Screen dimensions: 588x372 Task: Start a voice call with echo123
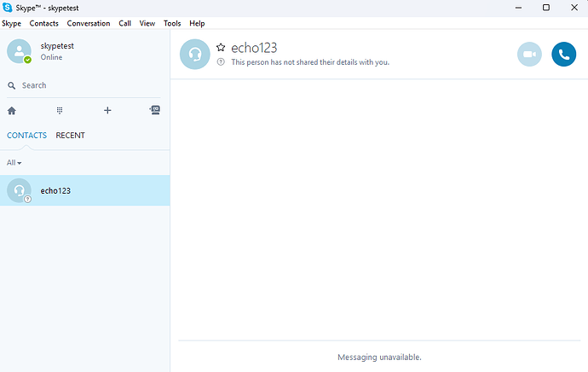pos(563,54)
